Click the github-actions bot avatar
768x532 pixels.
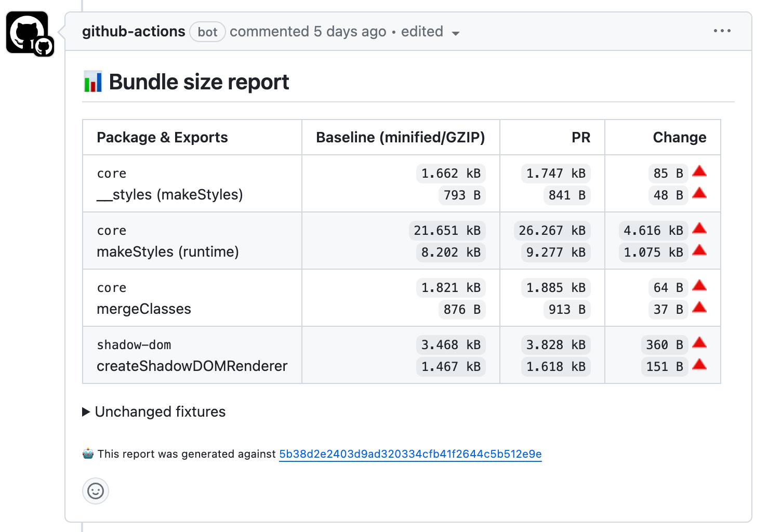pos(28,33)
